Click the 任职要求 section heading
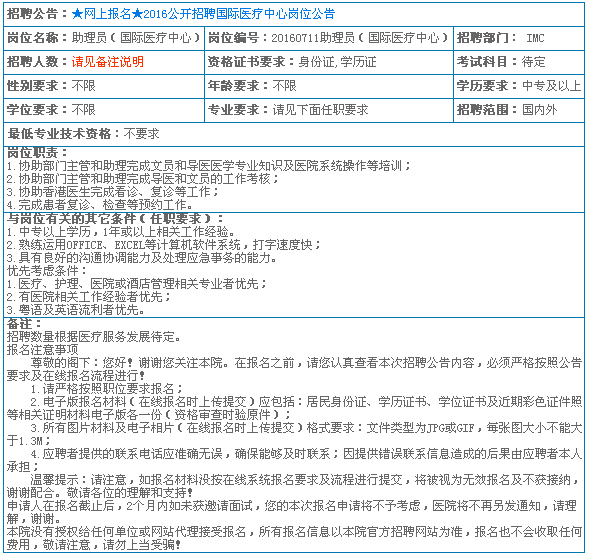This screenshot has height=557, width=590. point(115,218)
